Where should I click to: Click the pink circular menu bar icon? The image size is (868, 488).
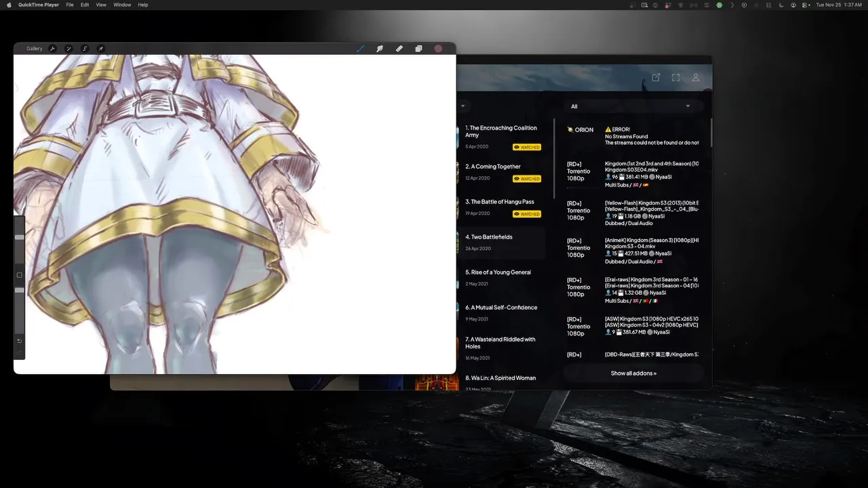(x=667, y=5)
